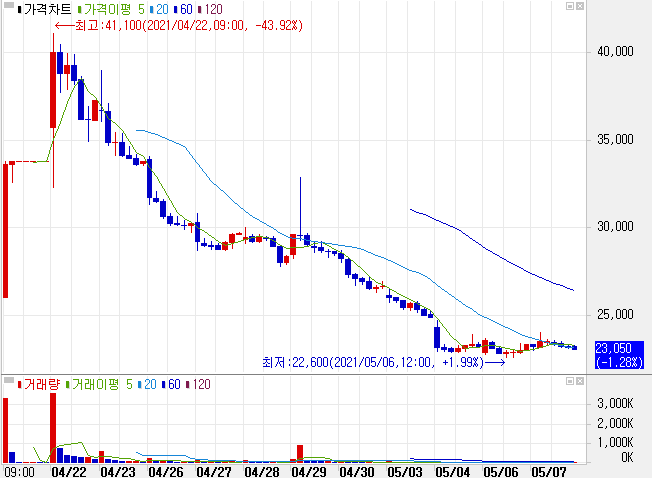
Task: Click the 05/04 date axis label
Action: (453, 472)
